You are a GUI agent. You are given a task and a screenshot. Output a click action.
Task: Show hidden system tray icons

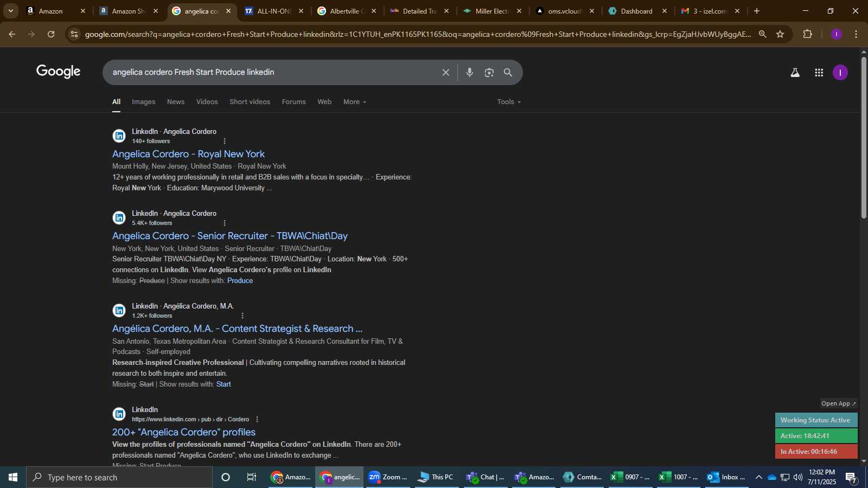click(x=758, y=477)
